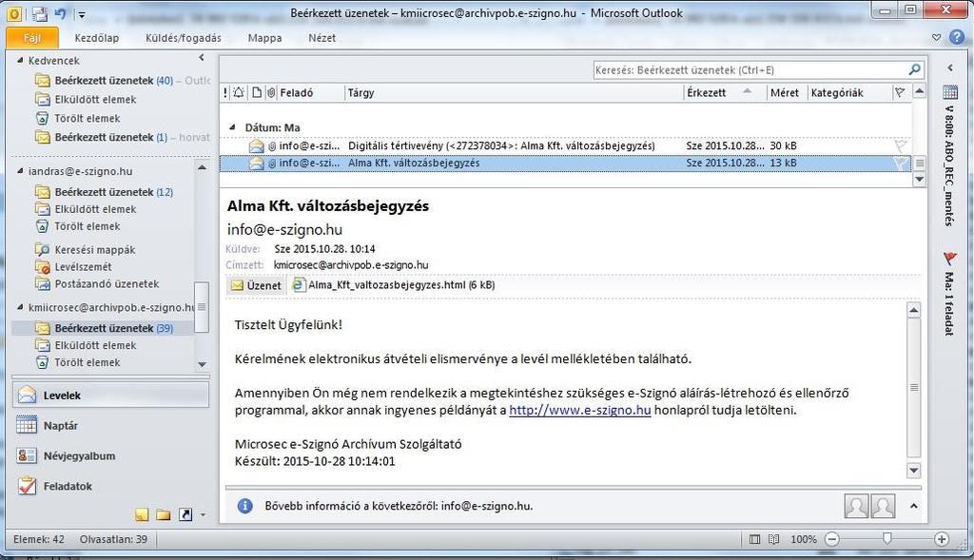
Task: Open the Mappa ribbon tab
Action: 264,38
